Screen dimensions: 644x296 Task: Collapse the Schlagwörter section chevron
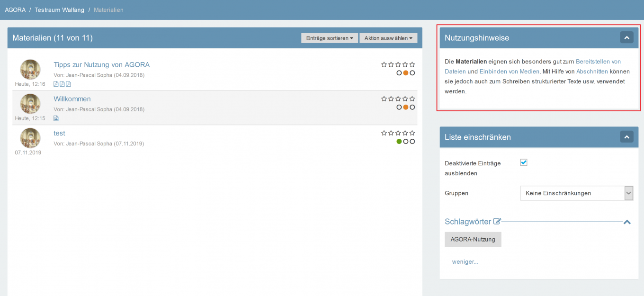[x=627, y=222]
